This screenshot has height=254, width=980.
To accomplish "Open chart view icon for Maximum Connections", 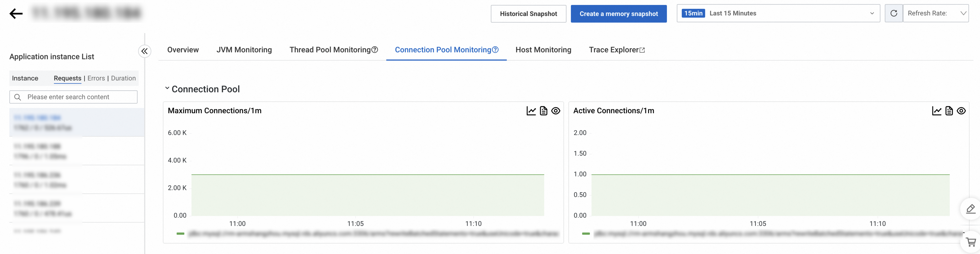I will [x=531, y=111].
